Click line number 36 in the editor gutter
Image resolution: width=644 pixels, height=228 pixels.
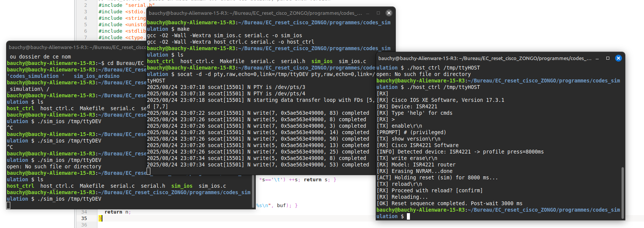[x=84, y=225]
